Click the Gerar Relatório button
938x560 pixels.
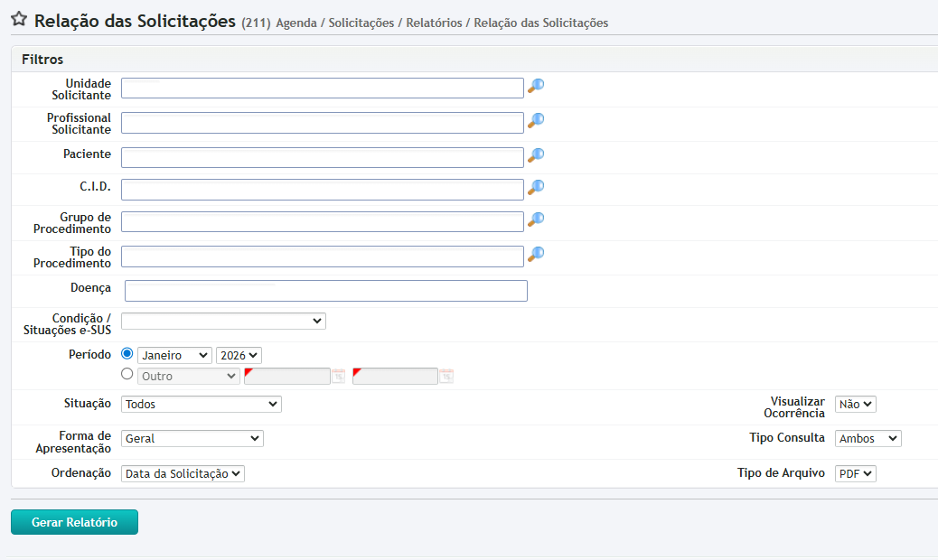click(74, 522)
